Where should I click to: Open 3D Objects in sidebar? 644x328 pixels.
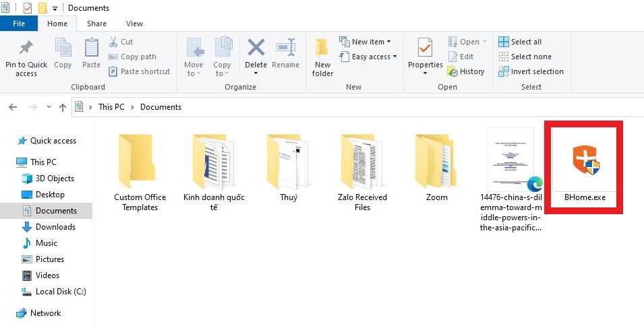tap(48, 178)
